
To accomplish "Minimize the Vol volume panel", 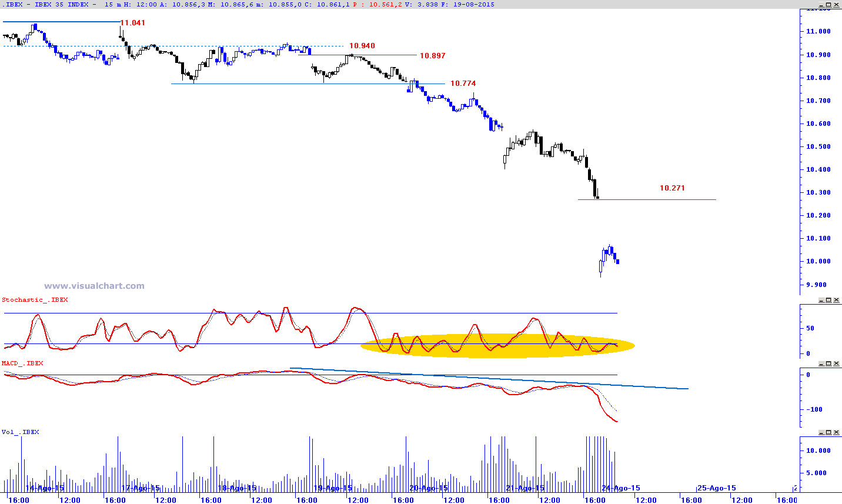I will pos(820,432).
